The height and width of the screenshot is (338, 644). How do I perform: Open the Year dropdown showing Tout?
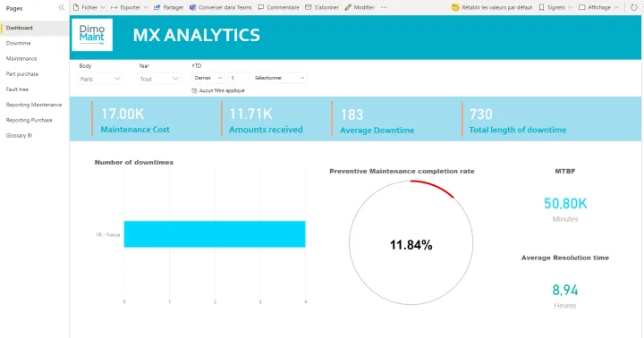click(159, 79)
